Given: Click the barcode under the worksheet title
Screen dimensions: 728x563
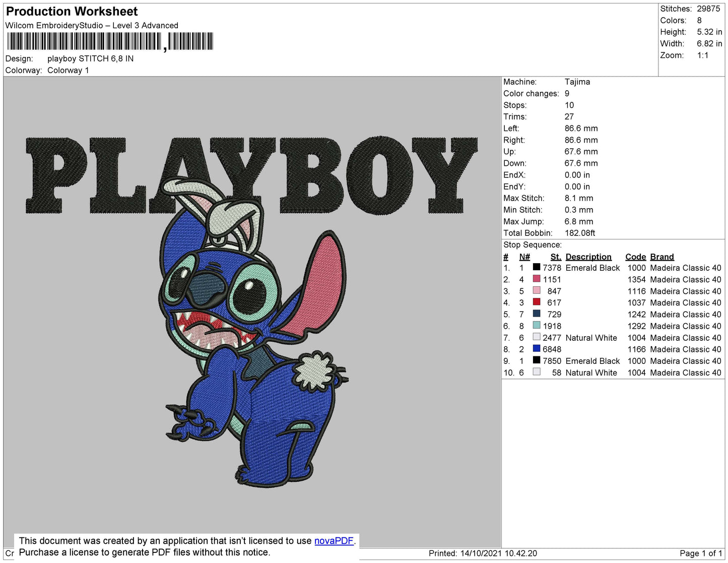Looking at the screenshot, I should tap(110, 41).
